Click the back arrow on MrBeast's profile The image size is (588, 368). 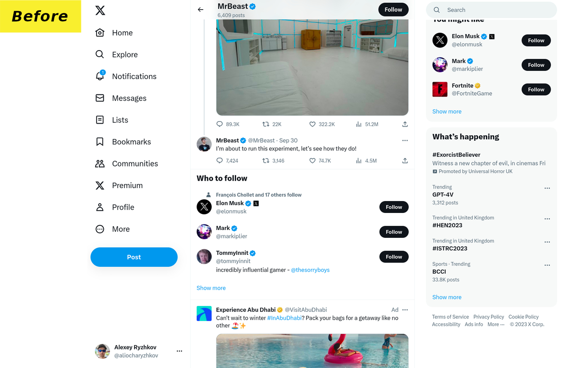pyautogui.click(x=200, y=9)
